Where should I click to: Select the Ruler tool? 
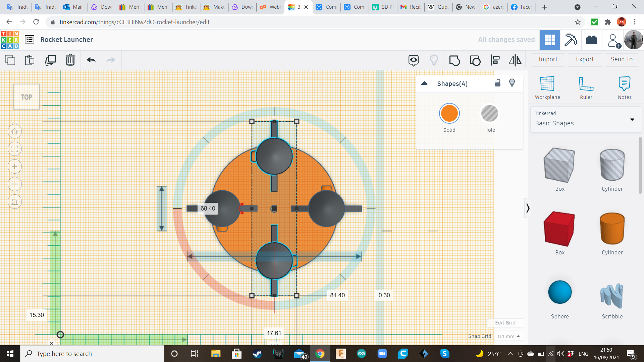point(586,87)
